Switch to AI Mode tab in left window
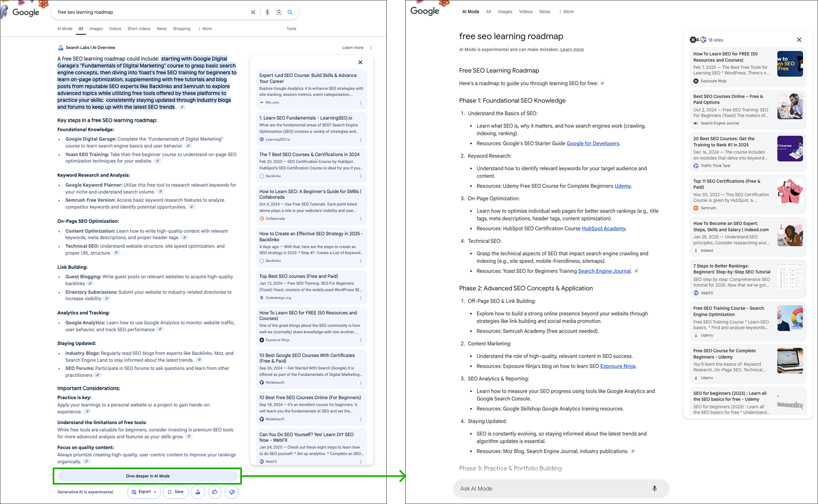The width and height of the screenshot is (818, 504). tap(65, 29)
